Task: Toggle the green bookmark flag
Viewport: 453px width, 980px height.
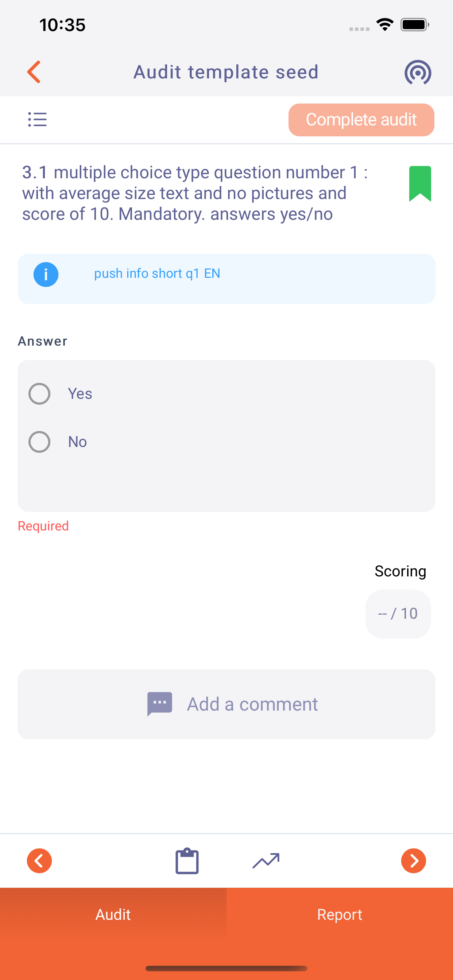Action: click(x=420, y=184)
